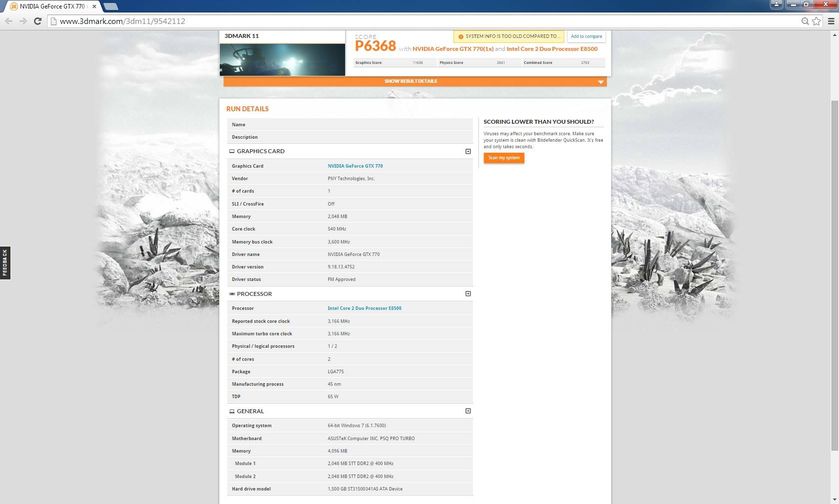
Task: Open the Feedback side tab
Action: 5,263
